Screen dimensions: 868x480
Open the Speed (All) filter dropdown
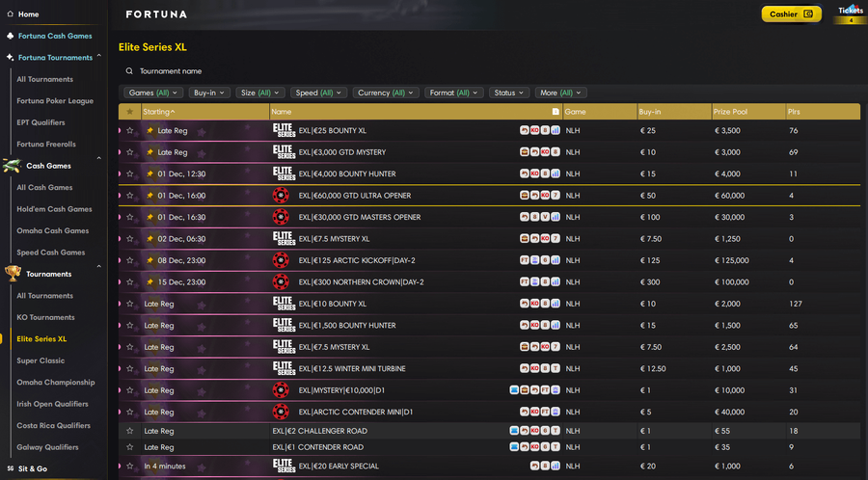point(318,93)
